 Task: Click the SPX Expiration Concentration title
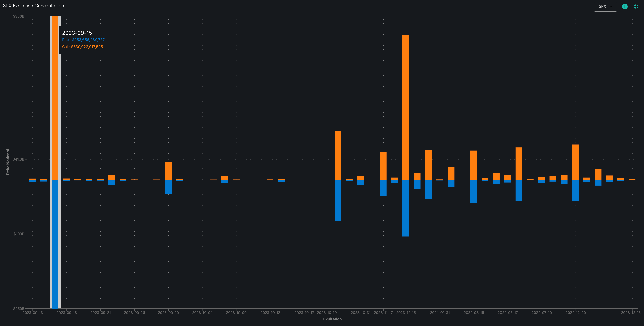33,6
